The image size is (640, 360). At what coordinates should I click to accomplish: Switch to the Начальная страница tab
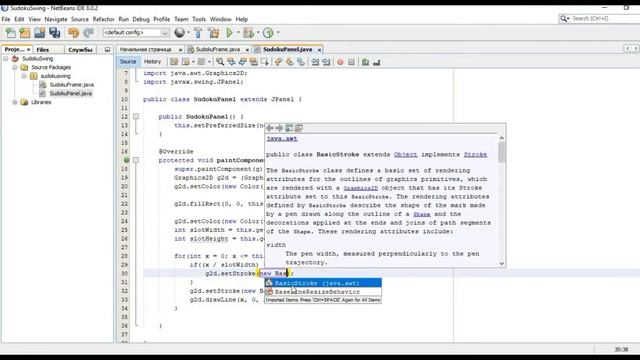tap(146, 49)
